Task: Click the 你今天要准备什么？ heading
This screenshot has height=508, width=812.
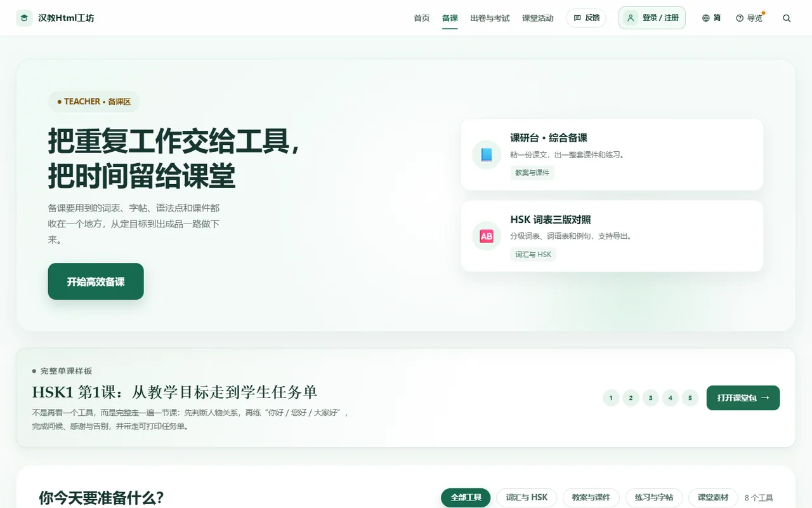Action: (101, 498)
